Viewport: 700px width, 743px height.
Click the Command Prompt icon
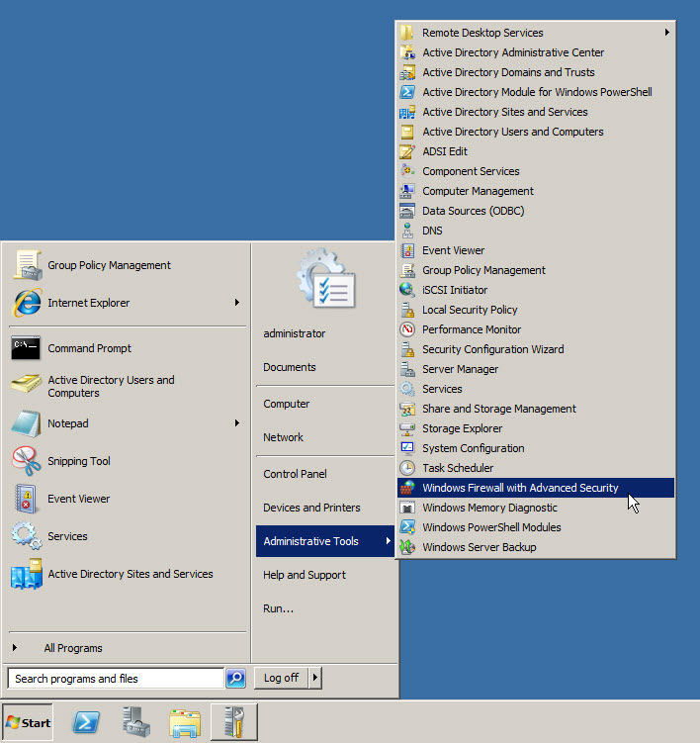(x=27, y=348)
